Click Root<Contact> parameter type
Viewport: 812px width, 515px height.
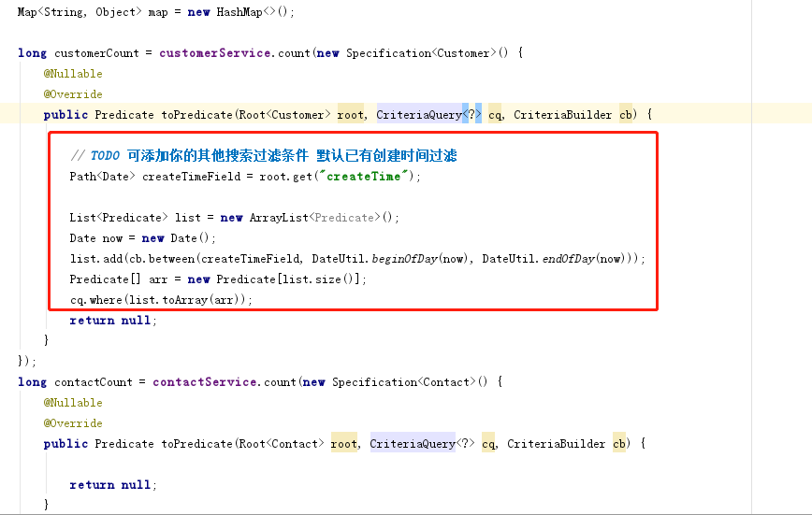pyautogui.click(x=282, y=444)
